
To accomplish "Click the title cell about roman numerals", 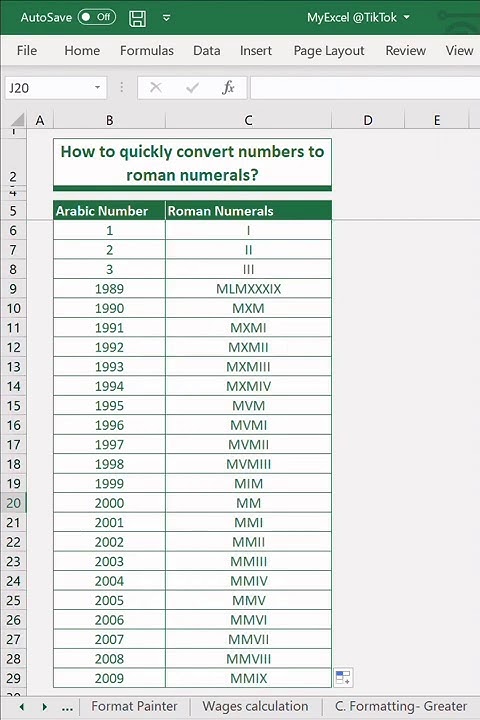I will point(192,163).
